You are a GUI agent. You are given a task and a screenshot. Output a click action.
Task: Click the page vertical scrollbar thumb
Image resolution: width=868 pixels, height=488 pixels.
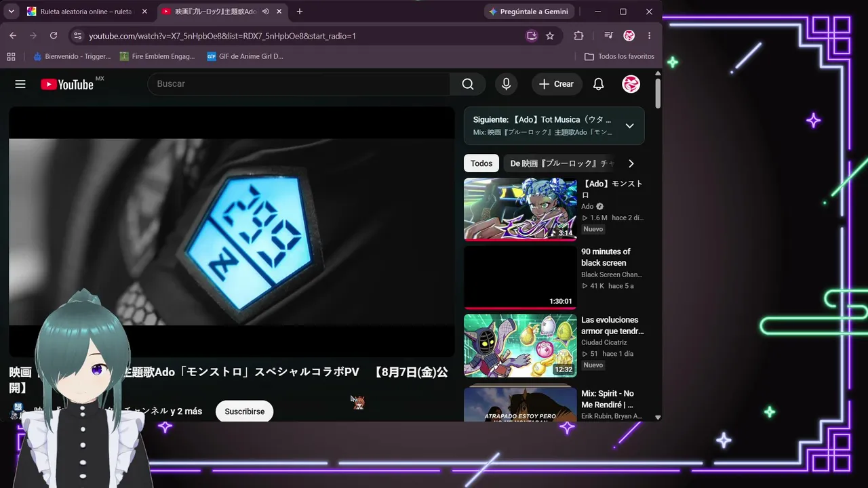(x=658, y=93)
